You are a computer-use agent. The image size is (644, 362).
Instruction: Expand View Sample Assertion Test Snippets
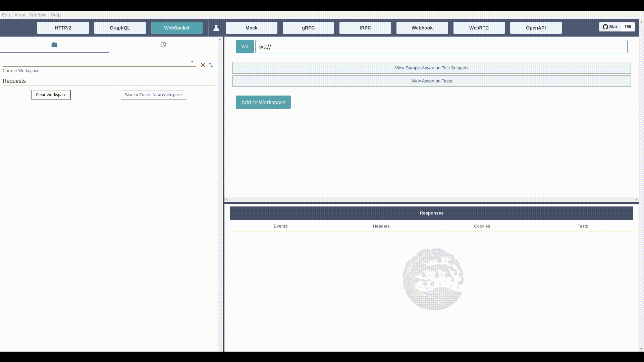point(431,68)
